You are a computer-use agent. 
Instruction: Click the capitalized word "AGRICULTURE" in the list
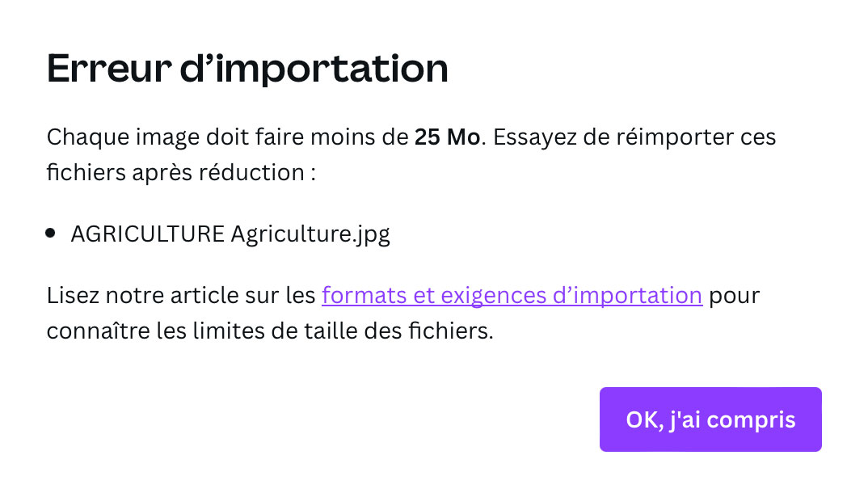click(x=148, y=234)
